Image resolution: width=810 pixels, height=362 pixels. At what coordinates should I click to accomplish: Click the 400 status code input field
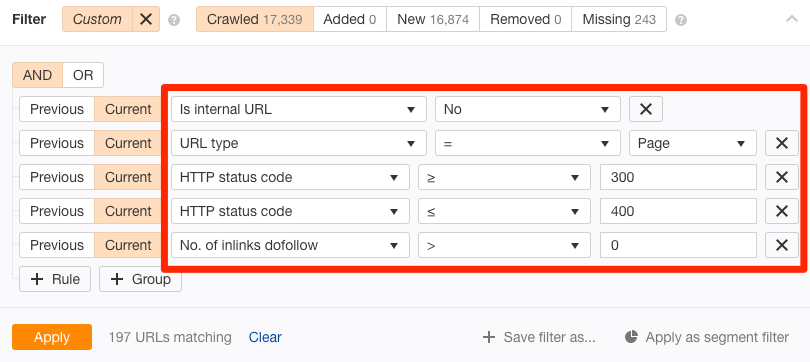click(x=678, y=211)
